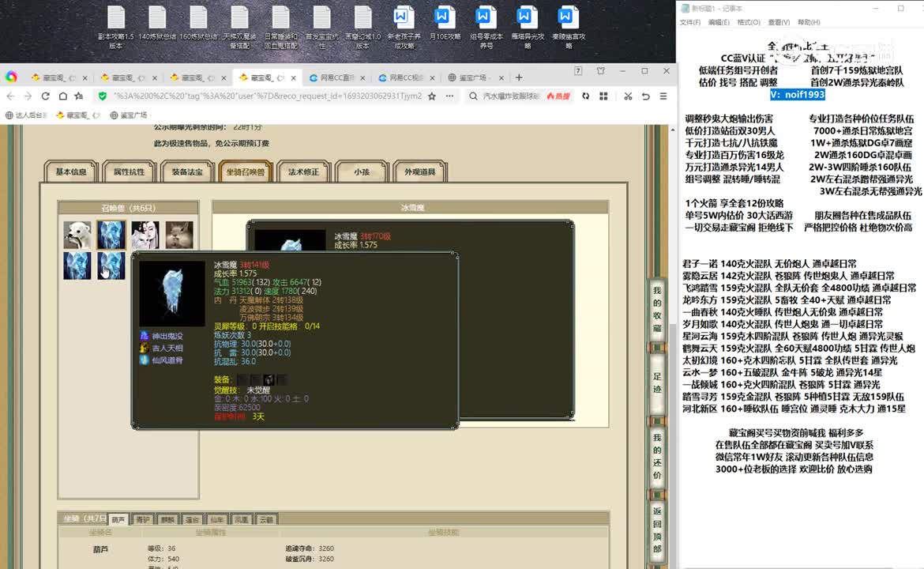The height and width of the screenshot is (569, 924).
Task: Click the undo arrow in browser toolbar
Action: (646, 96)
